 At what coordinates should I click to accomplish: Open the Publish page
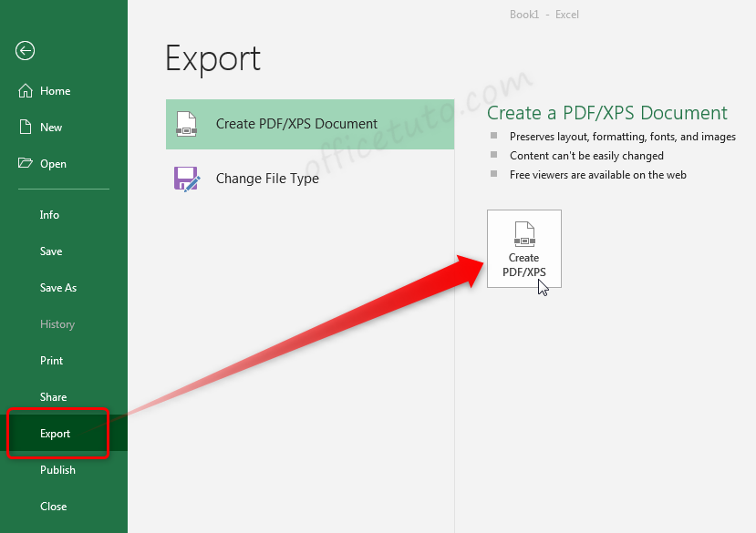click(57, 469)
